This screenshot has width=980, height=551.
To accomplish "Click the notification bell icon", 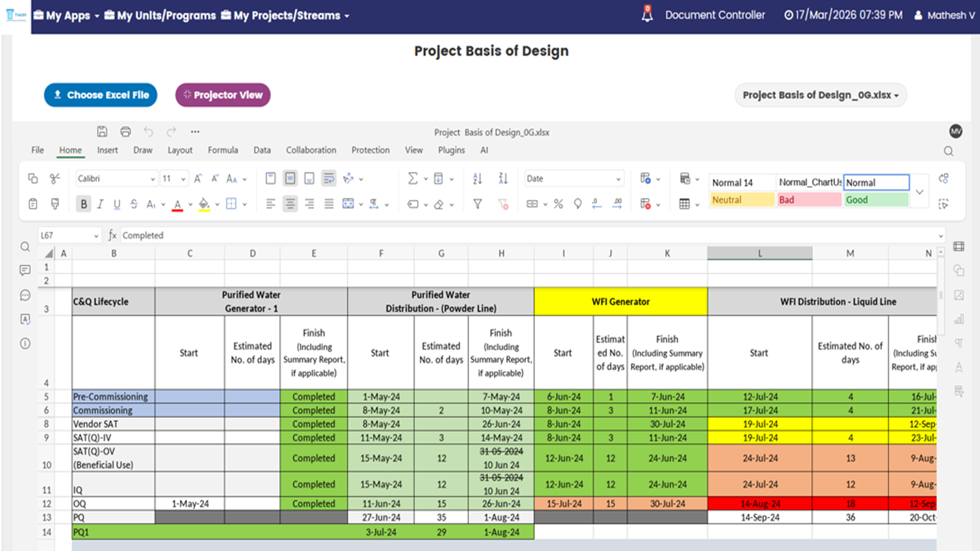I will pyautogui.click(x=647, y=15).
